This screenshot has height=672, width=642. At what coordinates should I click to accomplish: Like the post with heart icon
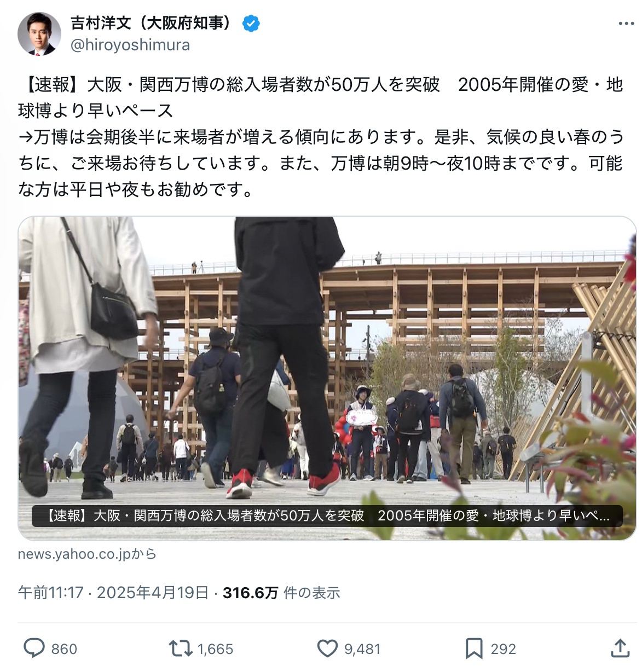[x=327, y=648]
